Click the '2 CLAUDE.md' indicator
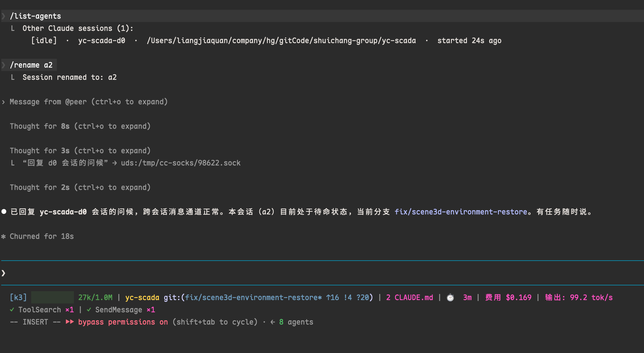 [x=410, y=297]
